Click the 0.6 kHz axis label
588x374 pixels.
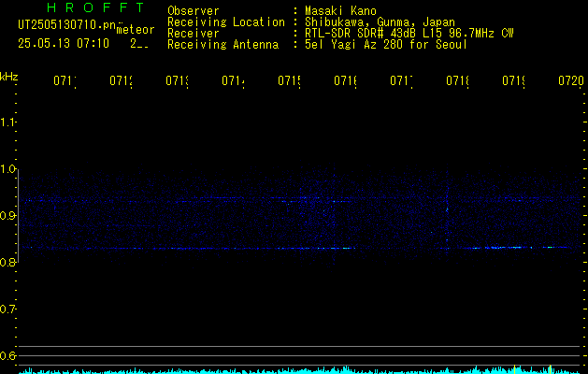point(7,355)
